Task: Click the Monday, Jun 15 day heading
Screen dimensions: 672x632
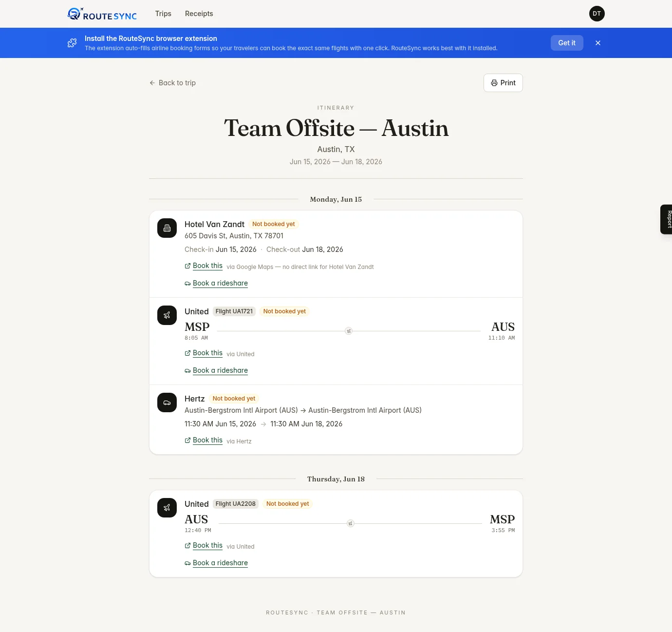Action: click(336, 199)
